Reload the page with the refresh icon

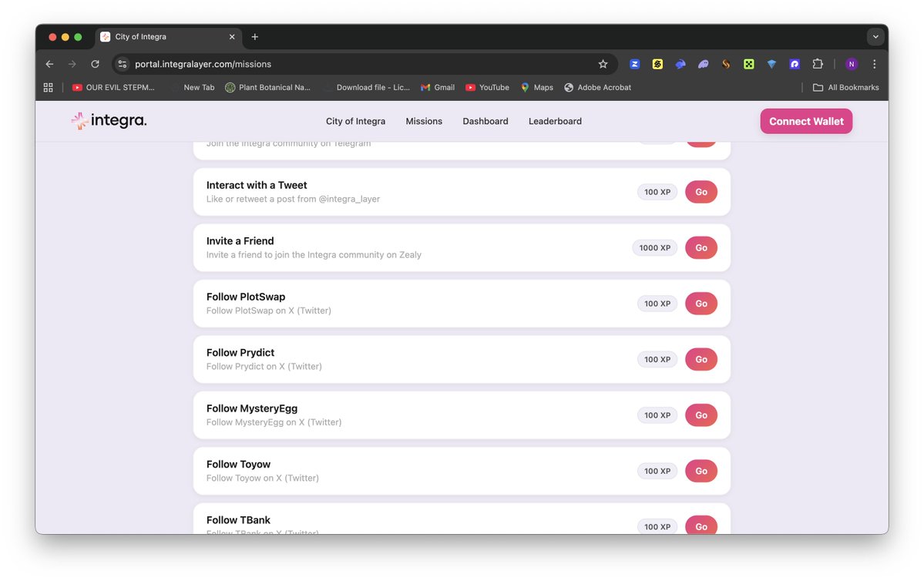(x=95, y=64)
